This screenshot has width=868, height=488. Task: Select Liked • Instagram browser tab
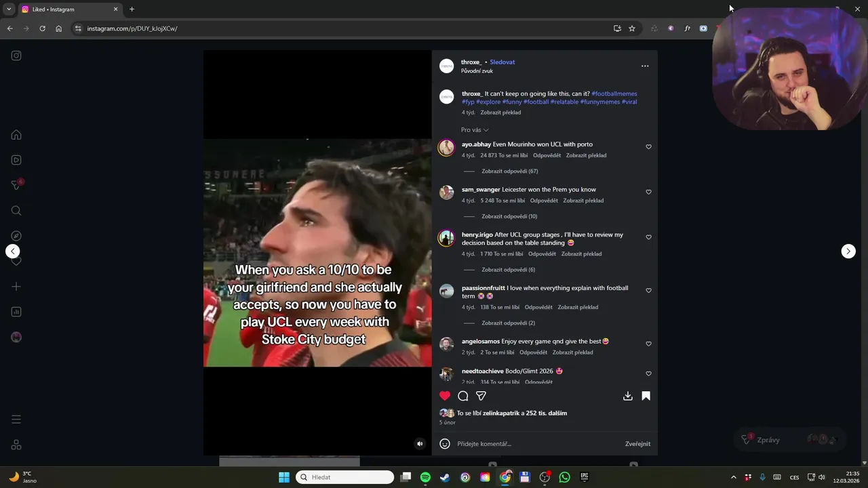pos(69,9)
